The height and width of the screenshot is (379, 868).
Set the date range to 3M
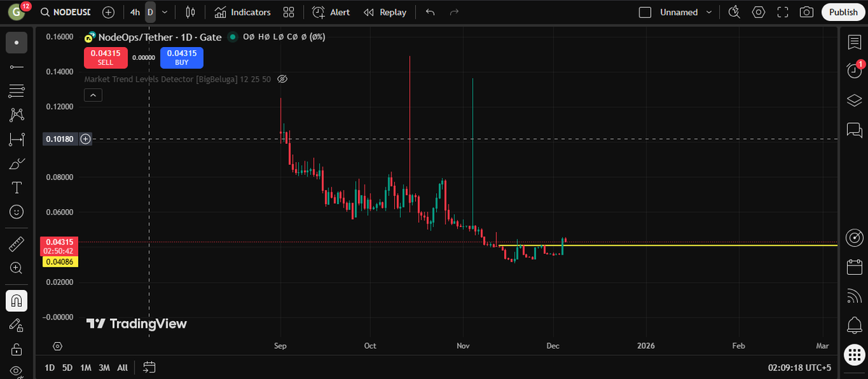point(104,367)
